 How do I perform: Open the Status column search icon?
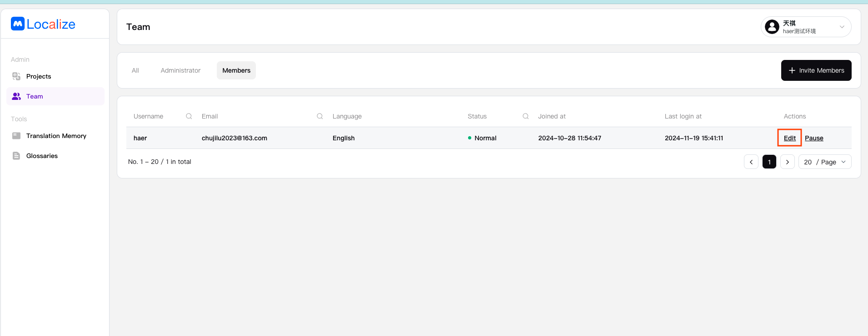(526, 116)
